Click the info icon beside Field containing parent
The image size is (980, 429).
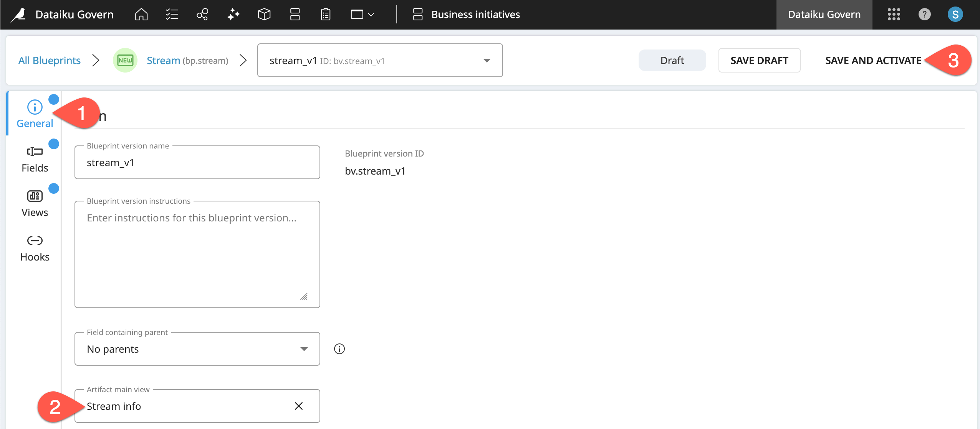click(x=339, y=349)
